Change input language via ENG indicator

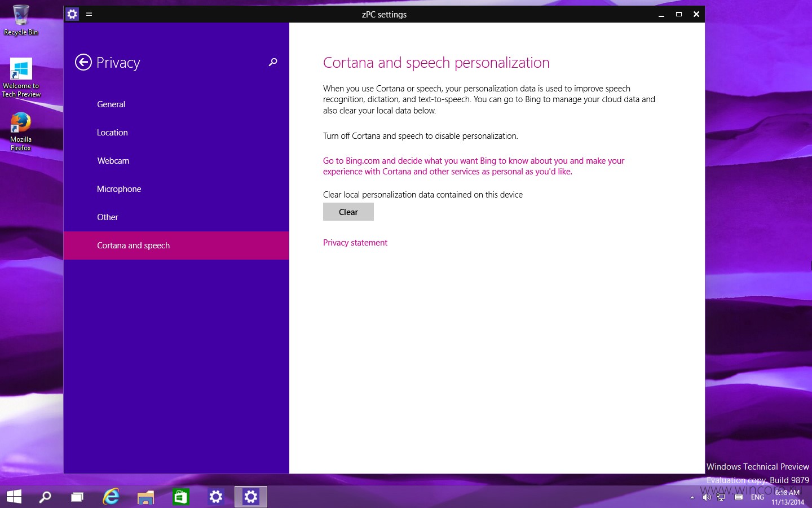pos(757,497)
